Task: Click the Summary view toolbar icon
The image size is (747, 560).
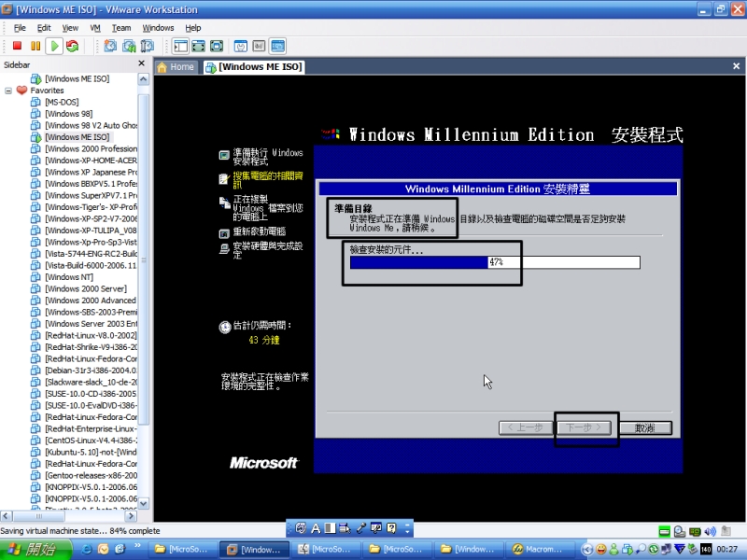Action: pos(241,46)
